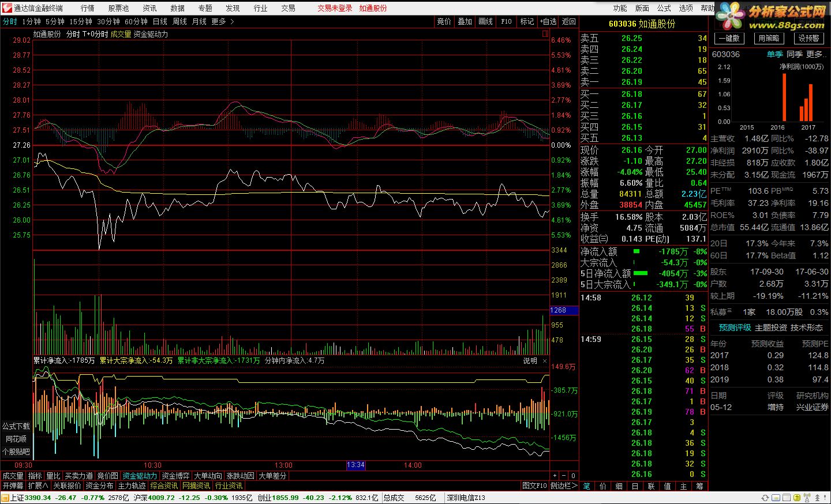Viewport: 831px width, 504px height.
Task: Switch to the 15分钟 chart period
Action: click(x=81, y=21)
